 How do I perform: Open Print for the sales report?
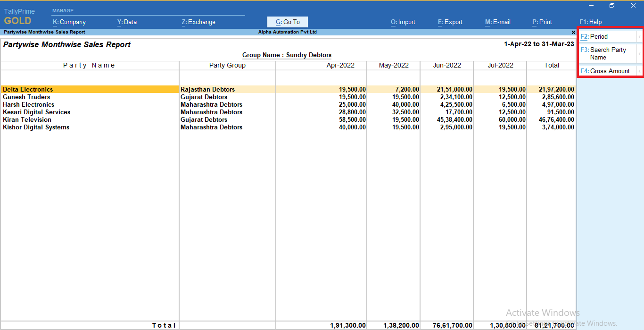point(542,22)
